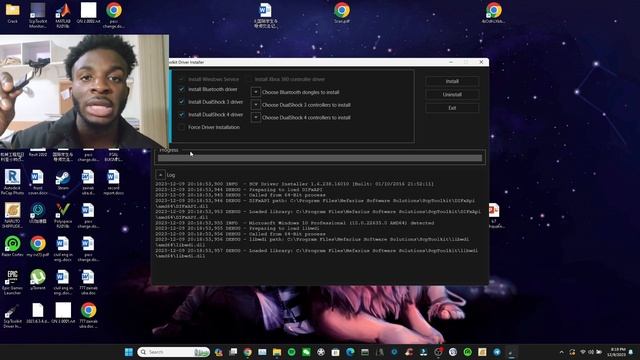The width and height of the screenshot is (640, 360).
Task: Toggle Install DualShock 4 driver checkbox
Action: [182, 114]
